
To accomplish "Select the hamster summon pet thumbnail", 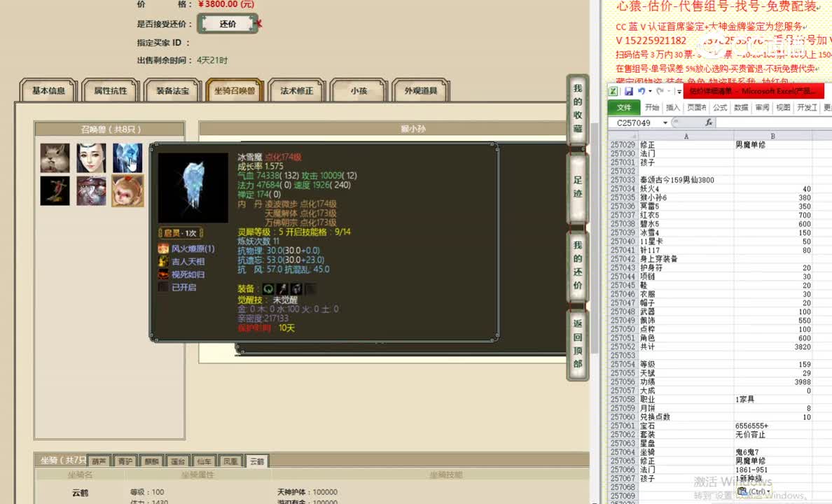I will [55, 157].
